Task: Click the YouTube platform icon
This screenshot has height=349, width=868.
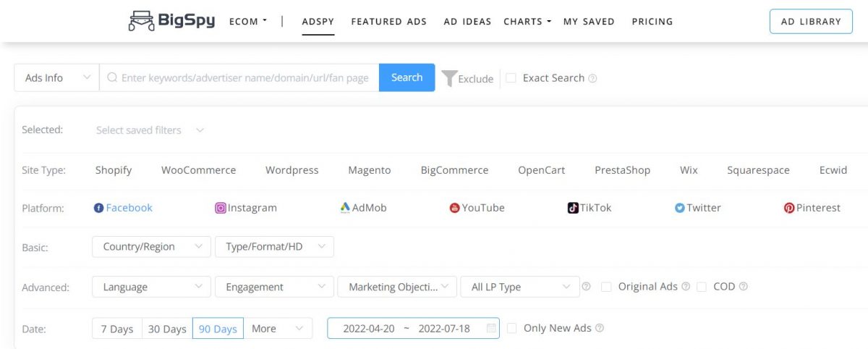Action: point(455,208)
